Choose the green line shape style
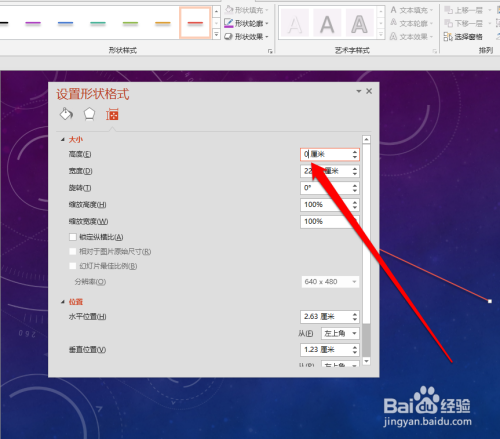 130,23
